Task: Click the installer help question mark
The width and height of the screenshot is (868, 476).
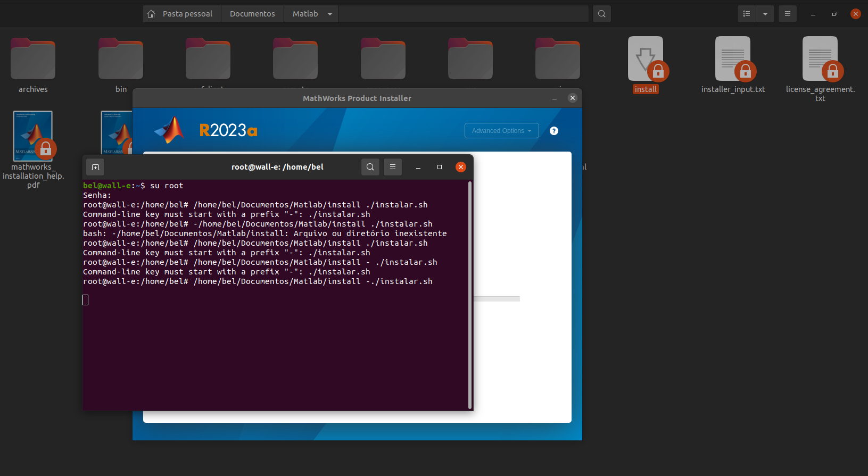Action: [554, 131]
